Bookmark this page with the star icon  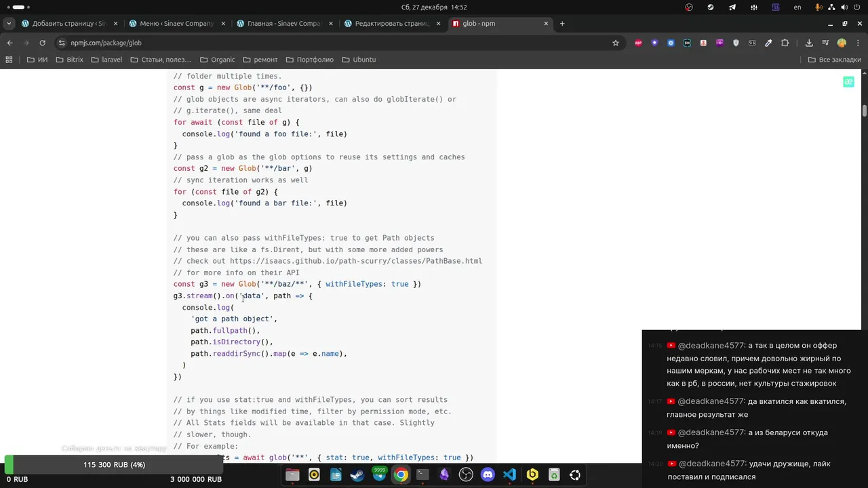tap(616, 43)
